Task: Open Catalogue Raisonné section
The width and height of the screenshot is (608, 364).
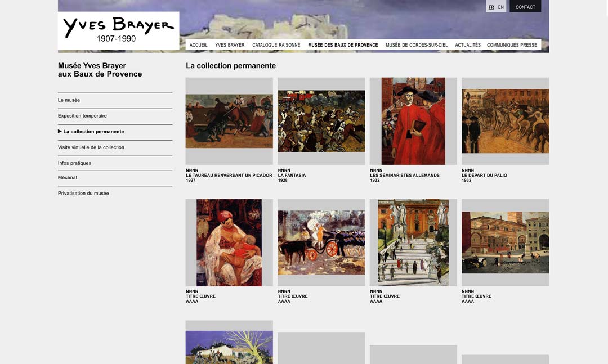Action: (276, 45)
